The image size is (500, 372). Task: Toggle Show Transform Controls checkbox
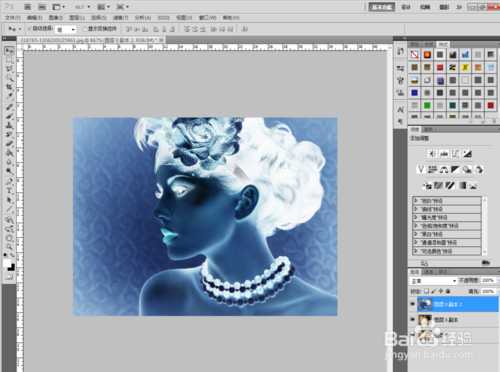click(x=85, y=29)
